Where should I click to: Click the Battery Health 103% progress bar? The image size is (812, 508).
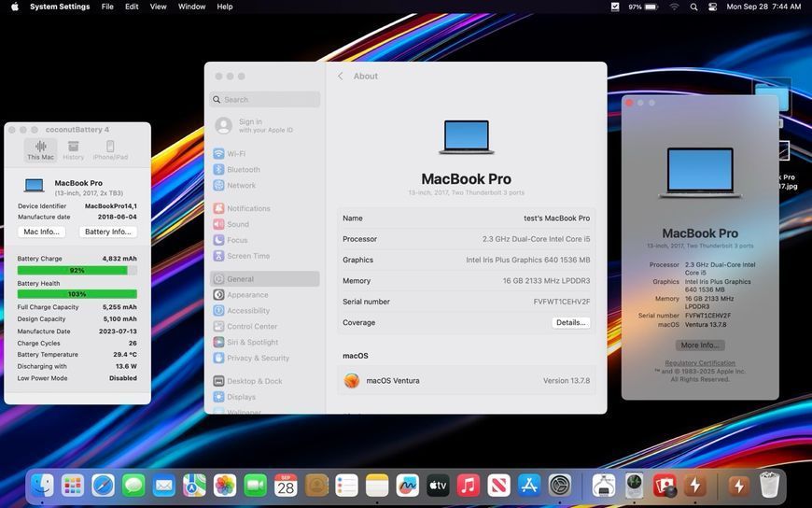(77, 294)
